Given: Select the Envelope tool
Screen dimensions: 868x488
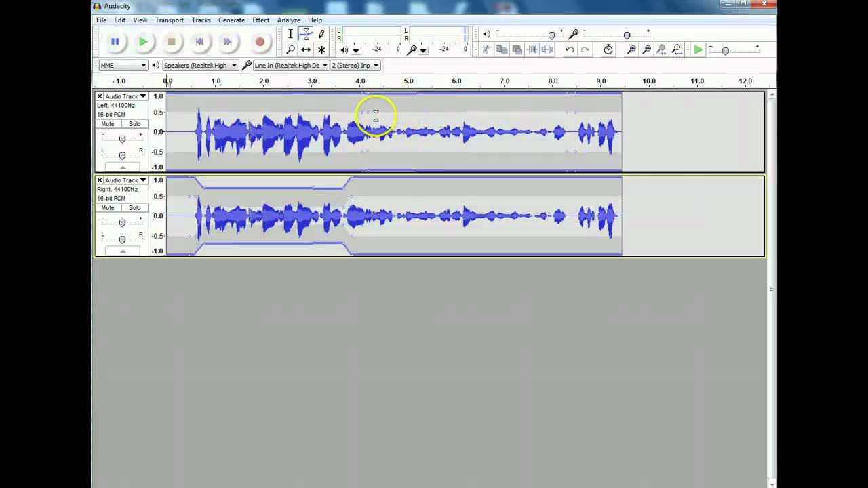Looking at the screenshot, I should (306, 34).
